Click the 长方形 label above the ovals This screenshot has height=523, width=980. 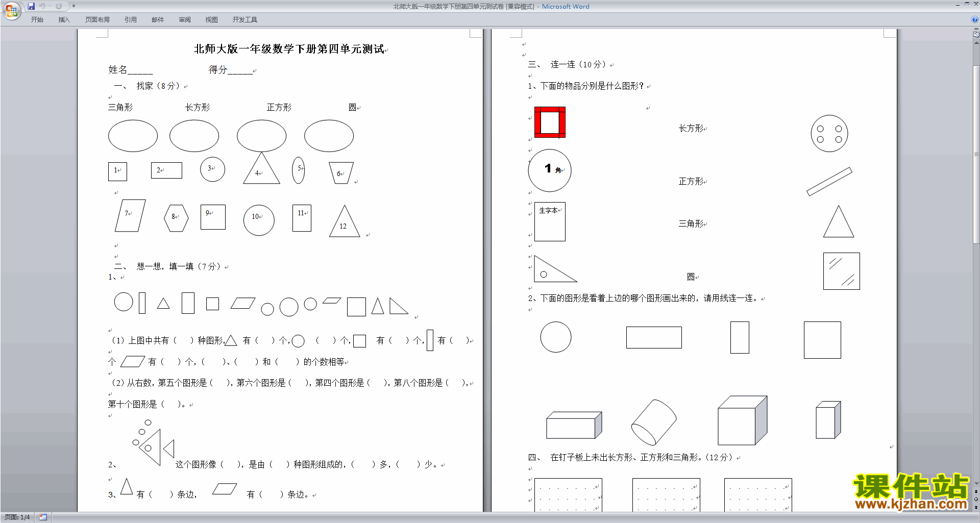[x=198, y=107]
